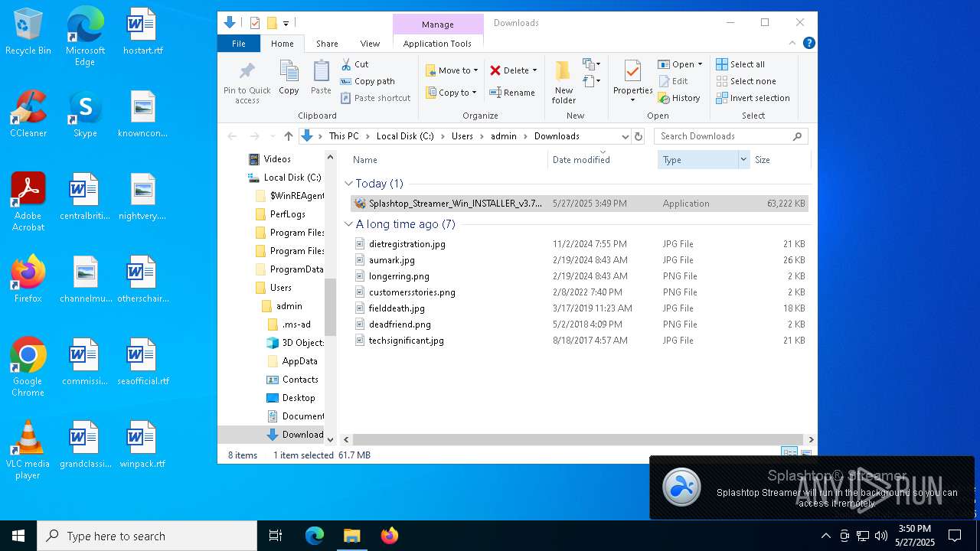Open Firefox from the taskbar
Screen dimensions: 980x551
[x=389, y=536]
